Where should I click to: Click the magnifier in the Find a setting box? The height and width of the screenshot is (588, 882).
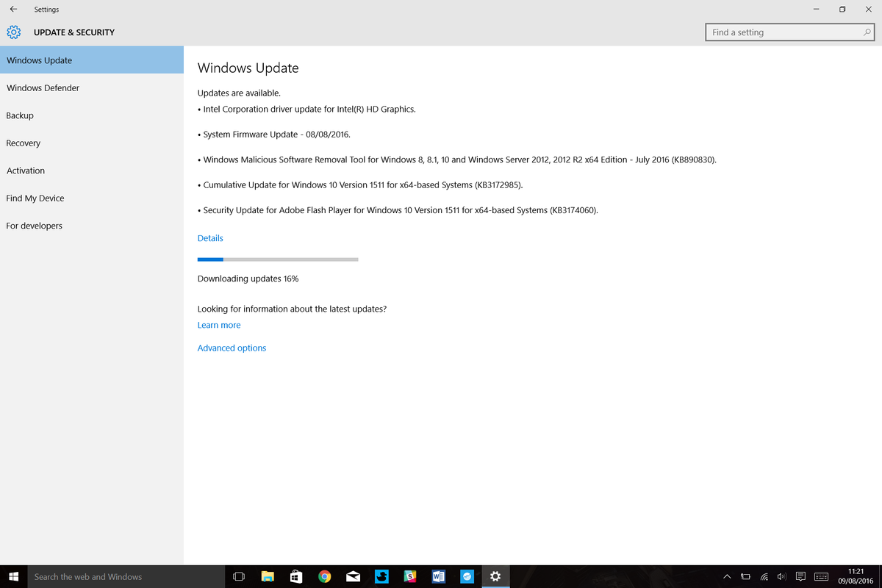pos(867,32)
